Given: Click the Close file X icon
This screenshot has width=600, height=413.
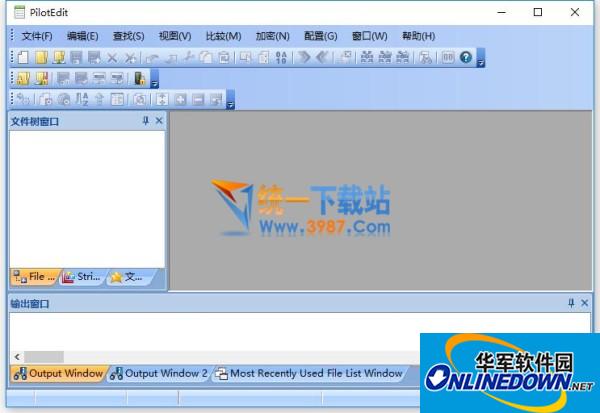Looking at the screenshot, I should (112, 58).
